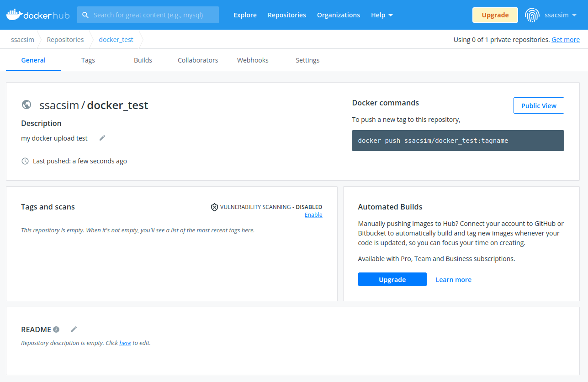Viewport: 588px width, 382px height.
Task: Focus the search for great content field
Action: click(148, 15)
